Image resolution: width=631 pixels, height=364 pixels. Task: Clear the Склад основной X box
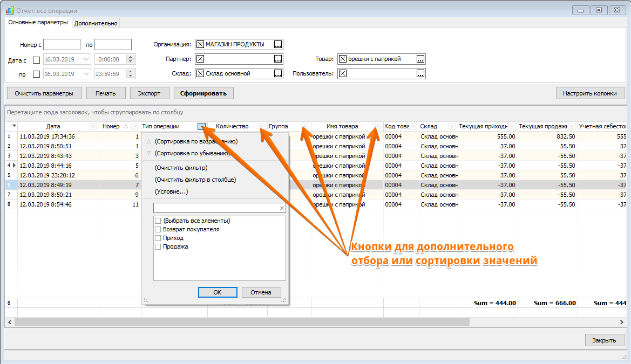200,73
